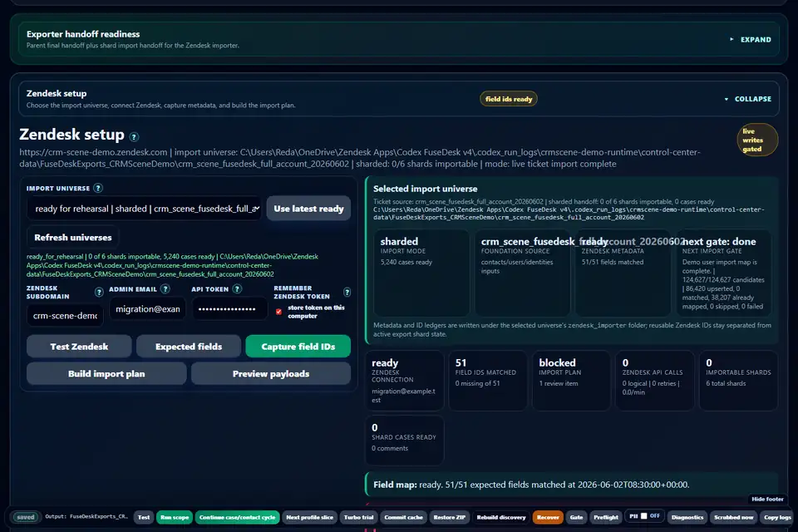This screenshot has width=798, height=532.
Task: Click the orange Recover button
Action: coord(548,517)
